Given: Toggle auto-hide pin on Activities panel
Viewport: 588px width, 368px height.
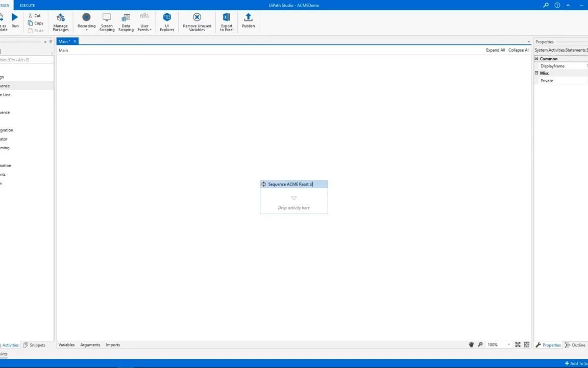Looking at the screenshot, I should (51, 42).
